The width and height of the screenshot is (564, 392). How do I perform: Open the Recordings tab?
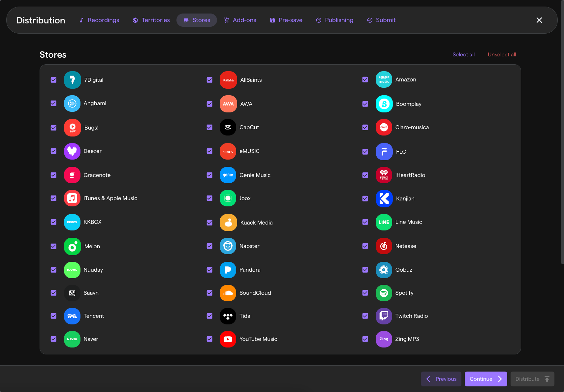point(99,20)
